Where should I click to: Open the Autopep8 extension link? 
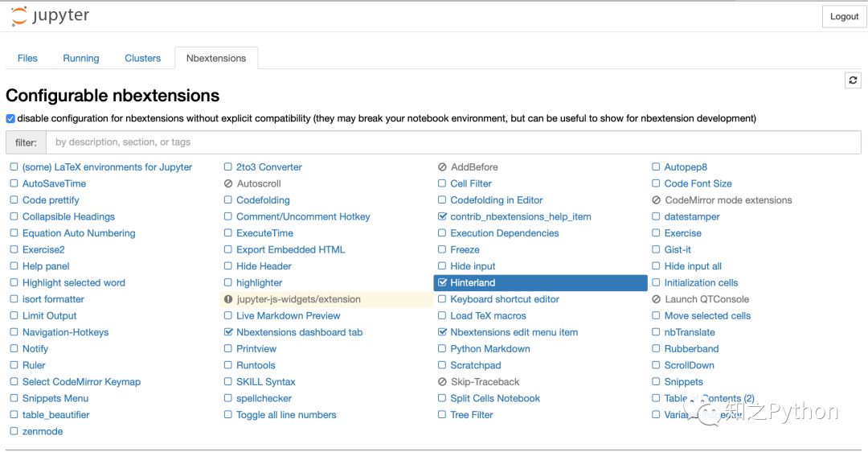click(686, 167)
